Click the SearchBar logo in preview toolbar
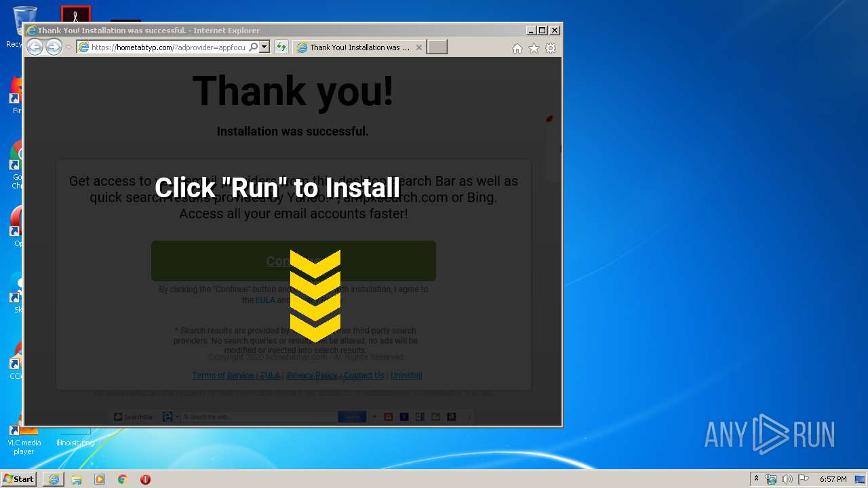 134,417
